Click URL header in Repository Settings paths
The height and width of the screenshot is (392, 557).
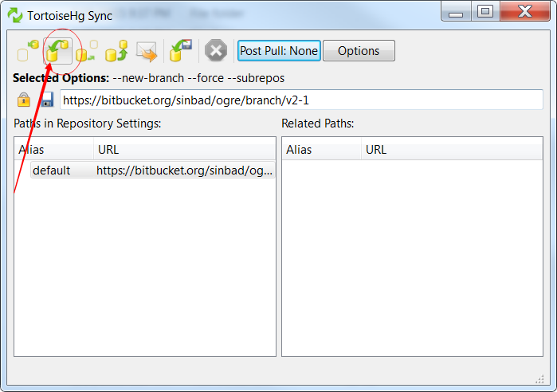coord(184,150)
